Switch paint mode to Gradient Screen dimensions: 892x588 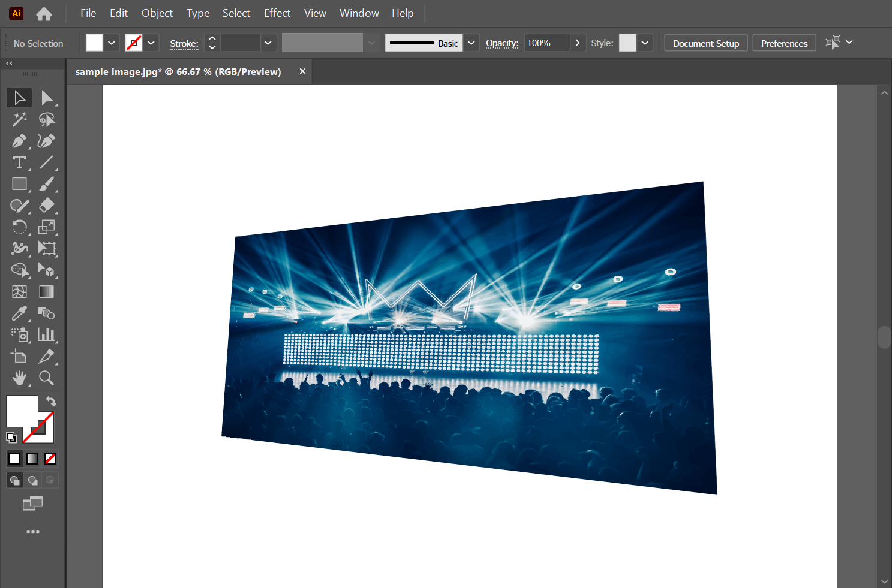click(32, 459)
